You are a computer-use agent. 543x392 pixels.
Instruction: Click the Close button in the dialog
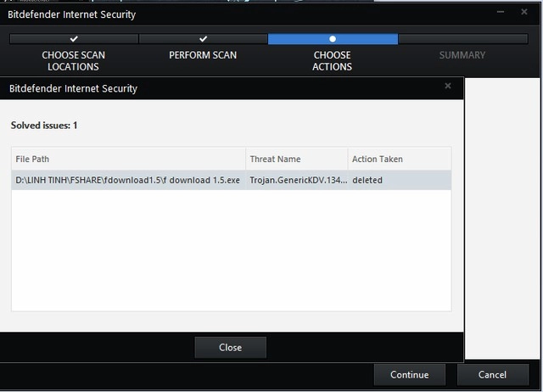tap(230, 347)
